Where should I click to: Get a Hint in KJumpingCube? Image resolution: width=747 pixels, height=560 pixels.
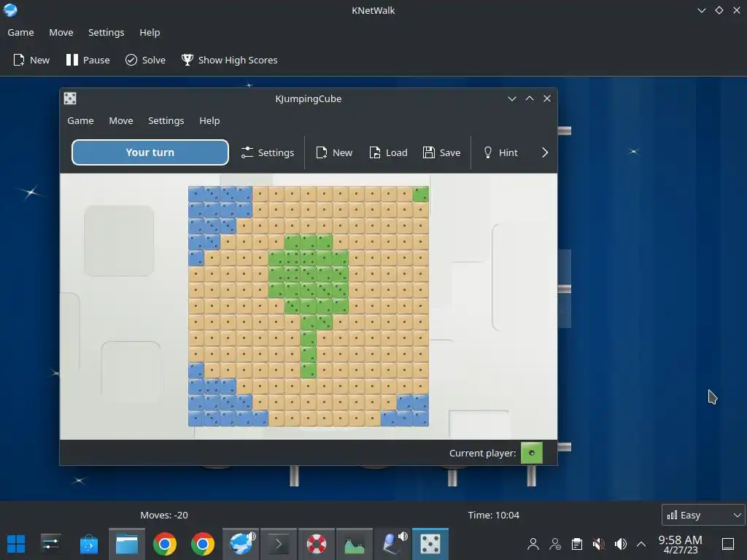[x=500, y=152]
